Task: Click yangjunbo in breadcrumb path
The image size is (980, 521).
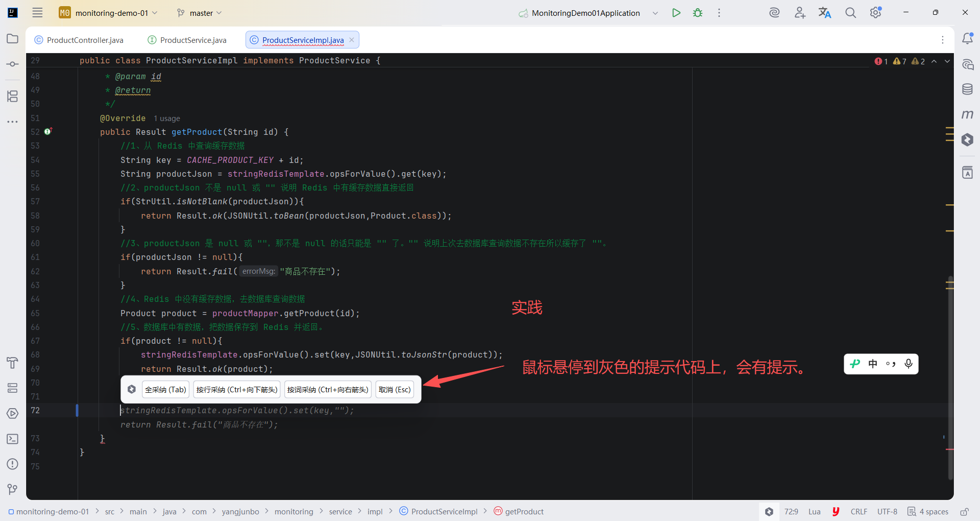Action: tap(240, 511)
